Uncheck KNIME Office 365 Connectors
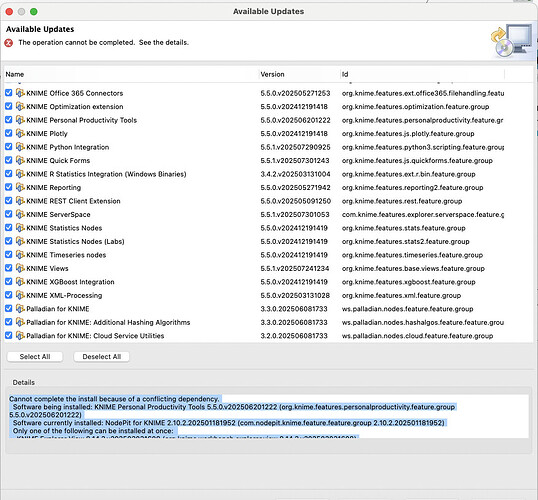 (x=9, y=93)
